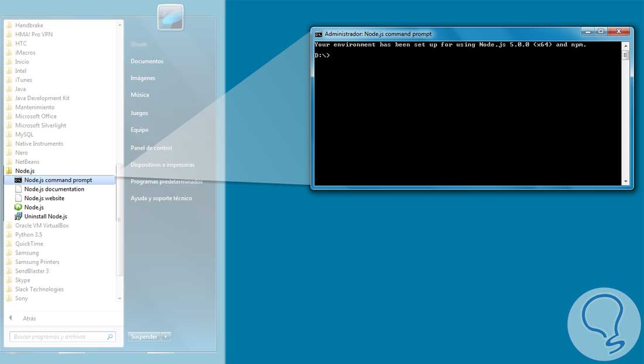This screenshot has width=644, height=364.
Task: Click the command prompt window system icon
Action: [x=318, y=34]
